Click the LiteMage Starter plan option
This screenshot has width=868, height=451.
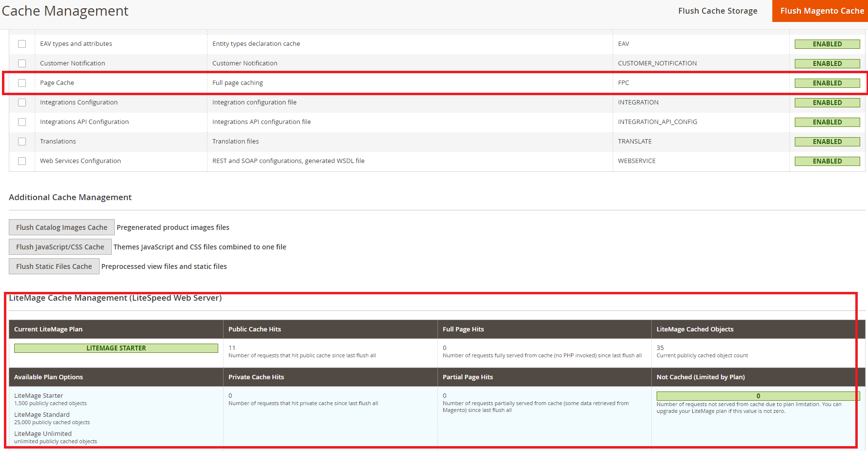tap(39, 396)
